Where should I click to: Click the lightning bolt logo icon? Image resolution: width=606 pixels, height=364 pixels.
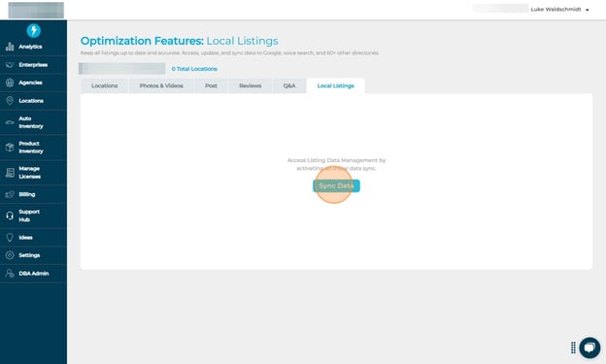pos(34,30)
